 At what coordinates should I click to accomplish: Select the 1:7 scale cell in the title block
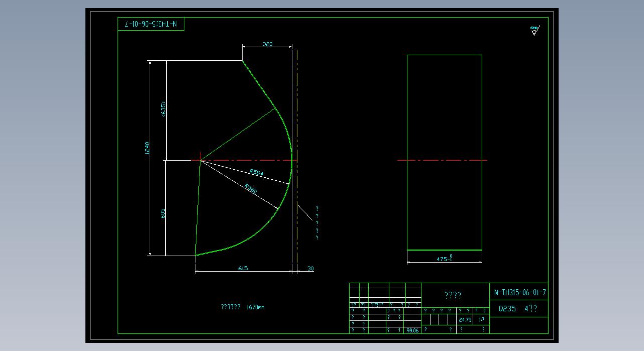(482, 320)
